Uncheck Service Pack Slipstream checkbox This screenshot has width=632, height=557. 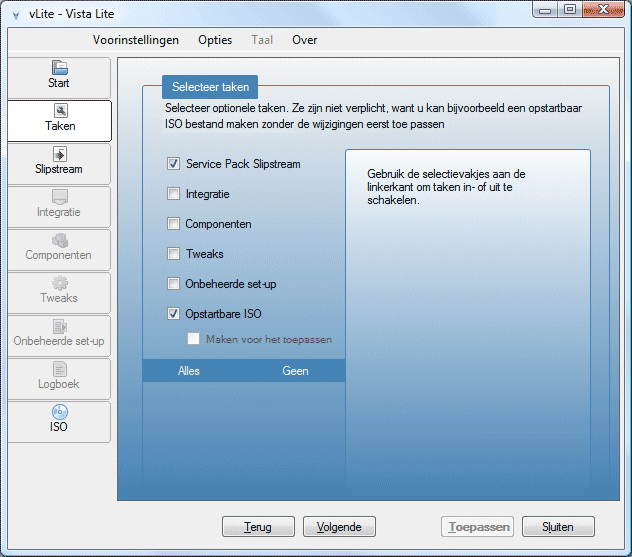[173, 164]
